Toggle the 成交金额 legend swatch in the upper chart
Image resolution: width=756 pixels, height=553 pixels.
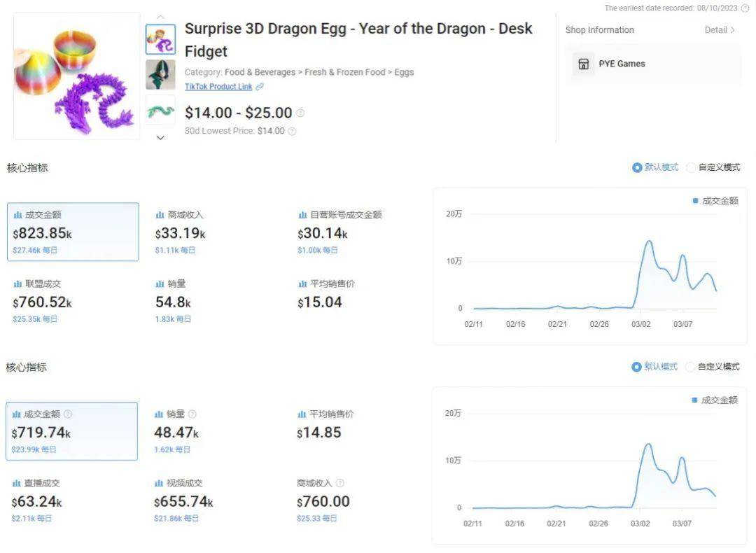695,201
